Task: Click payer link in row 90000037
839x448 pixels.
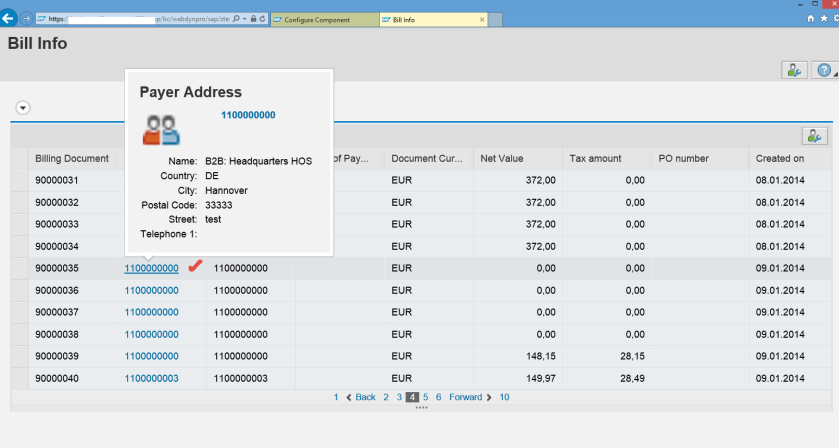Action: [x=151, y=312]
